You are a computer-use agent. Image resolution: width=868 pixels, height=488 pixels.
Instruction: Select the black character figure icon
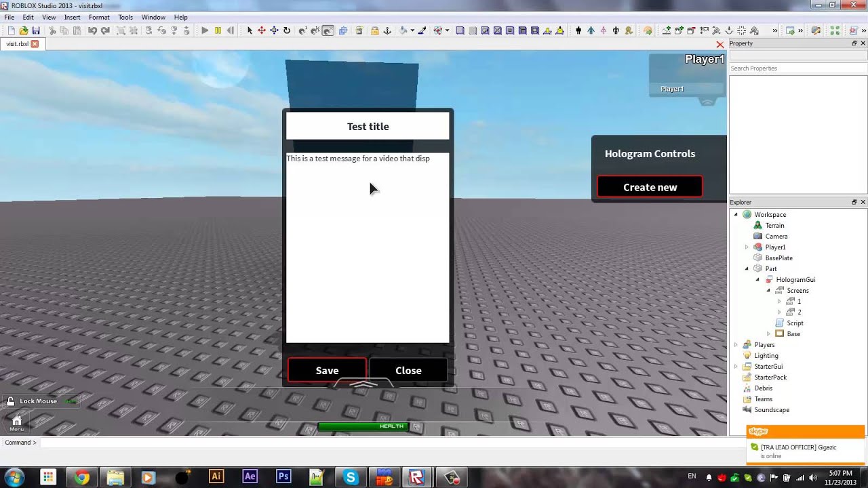pyautogui.click(x=578, y=30)
